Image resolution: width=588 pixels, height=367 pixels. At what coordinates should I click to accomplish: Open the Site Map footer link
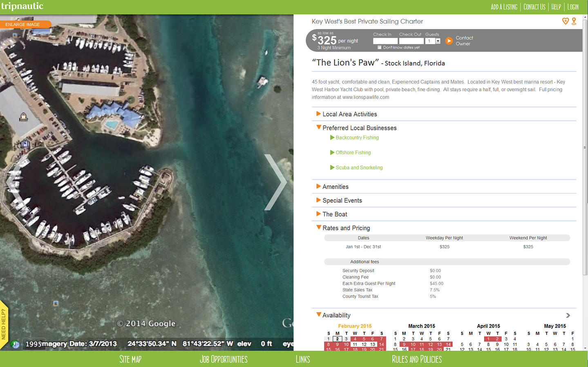pyautogui.click(x=130, y=359)
